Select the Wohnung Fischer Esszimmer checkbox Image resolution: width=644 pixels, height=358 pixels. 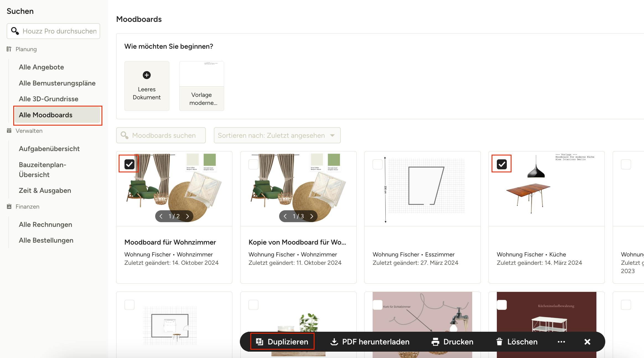pos(378,164)
